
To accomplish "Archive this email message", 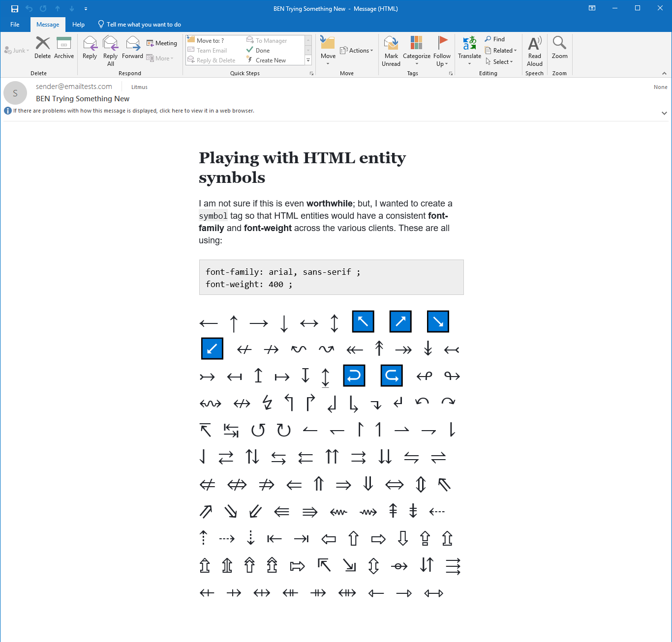I will click(64, 48).
